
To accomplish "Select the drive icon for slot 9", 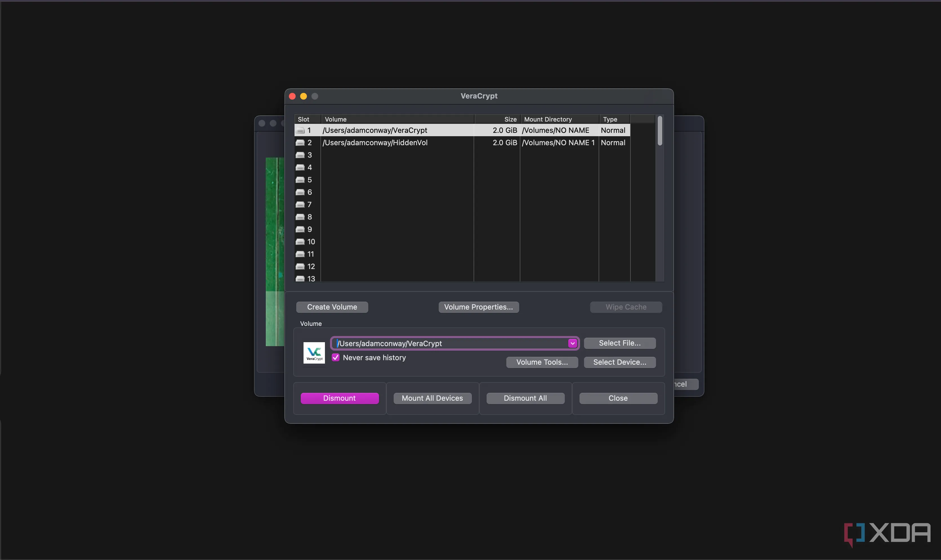I will [x=300, y=229].
